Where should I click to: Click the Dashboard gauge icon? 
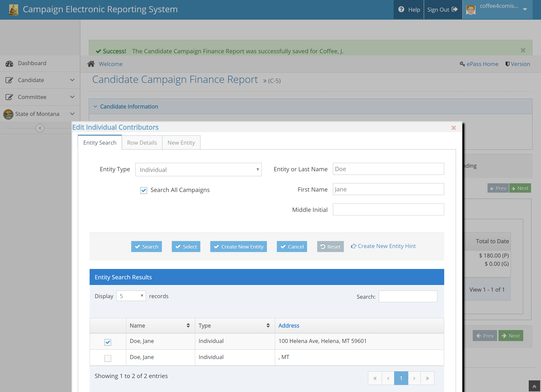coord(9,63)
